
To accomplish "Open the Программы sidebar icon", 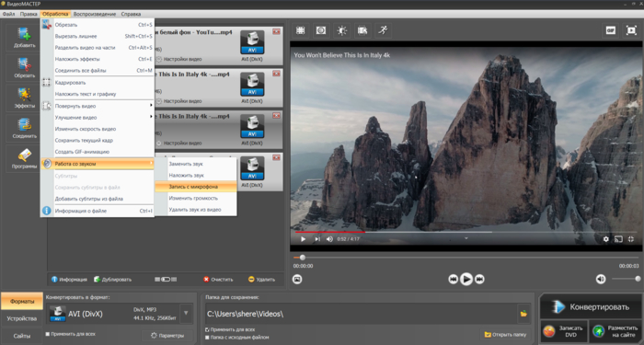I will pos(24,158).
